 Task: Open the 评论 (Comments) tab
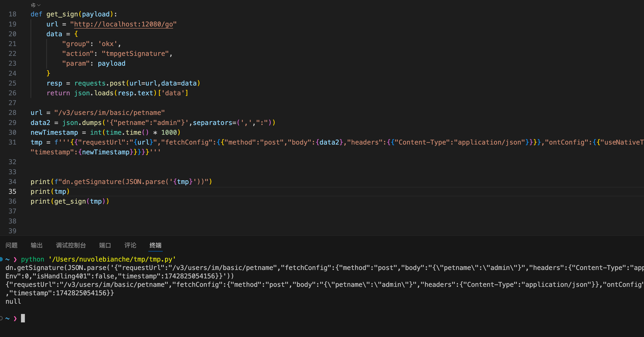pos(130,245)
